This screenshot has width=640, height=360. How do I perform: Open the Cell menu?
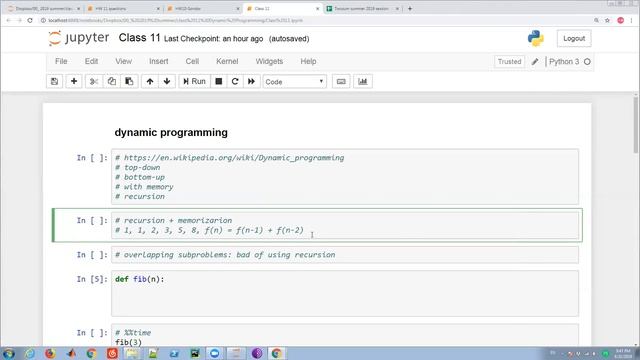pyautogui.click(x=192, y=61)
